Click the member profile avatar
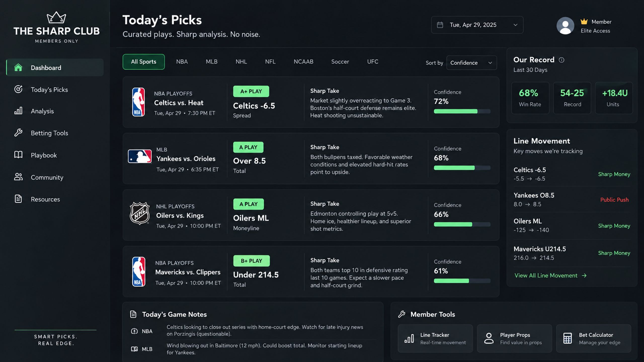This screenshot has width=644, height=362. [x=565, y=25]
